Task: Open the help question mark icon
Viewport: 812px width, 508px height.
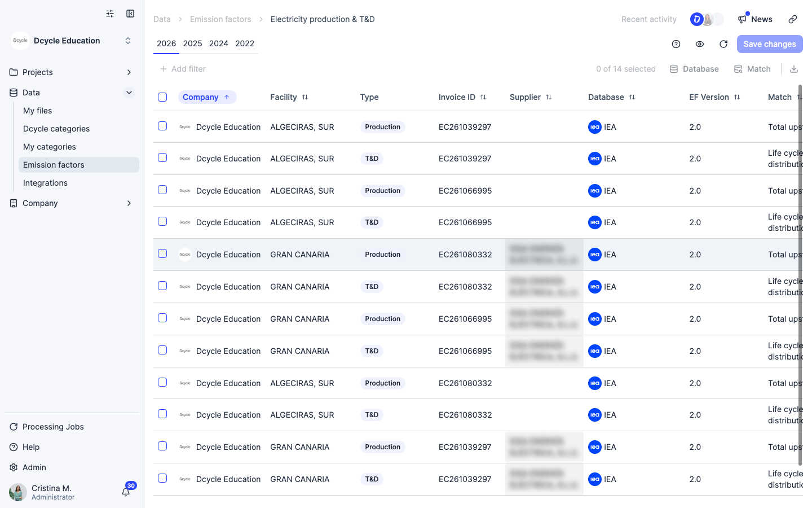Action: (676, 44)
